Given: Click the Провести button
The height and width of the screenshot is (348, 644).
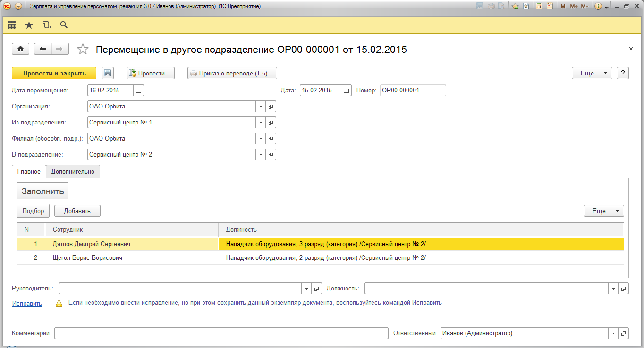Looking at the screenshot, I should click(x=151, y=73).
